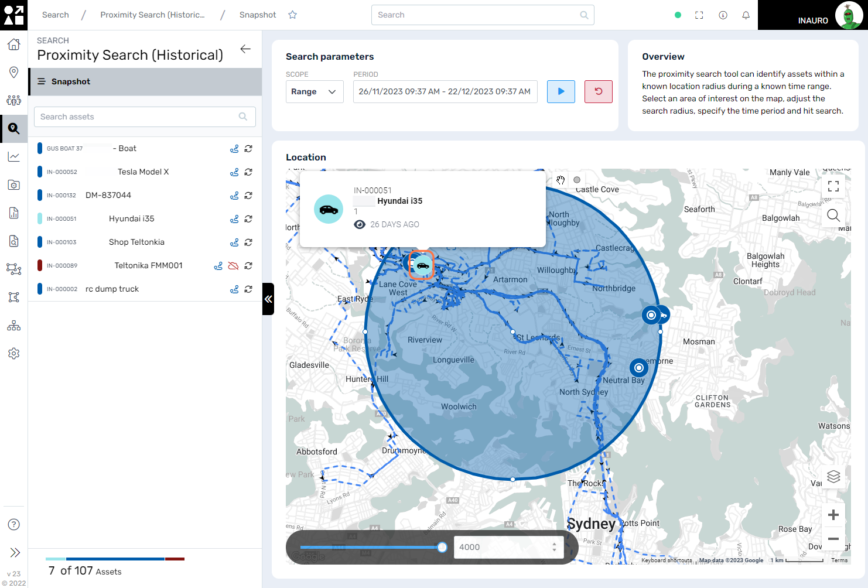Click the green status indicator dot
This screenshot has width=868, height=588.
pos(678,15)
